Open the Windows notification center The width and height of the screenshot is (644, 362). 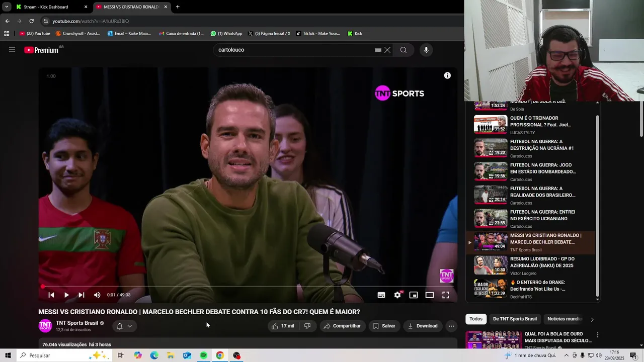click(x=633, y=355)
